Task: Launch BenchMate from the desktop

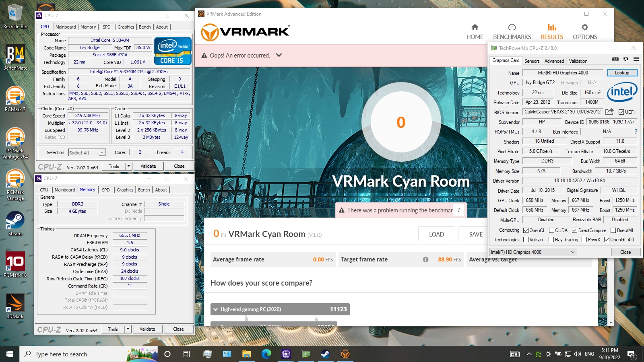Action: [15, 58]
